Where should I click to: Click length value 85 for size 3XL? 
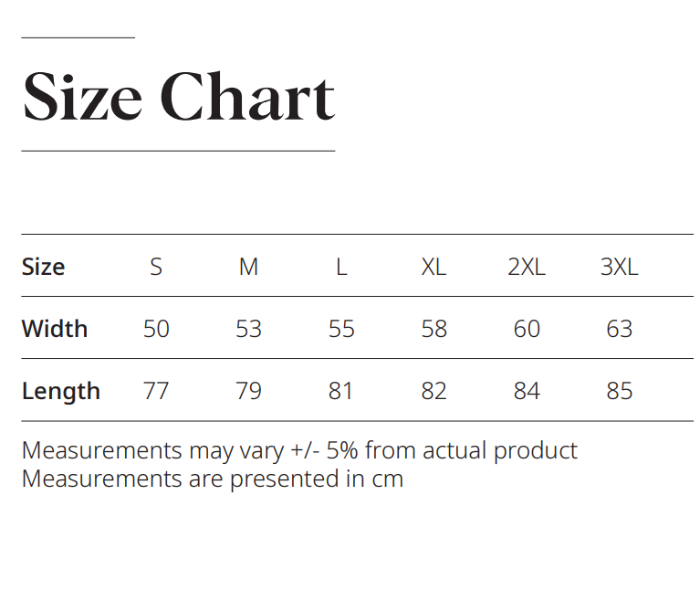(619, 391)
